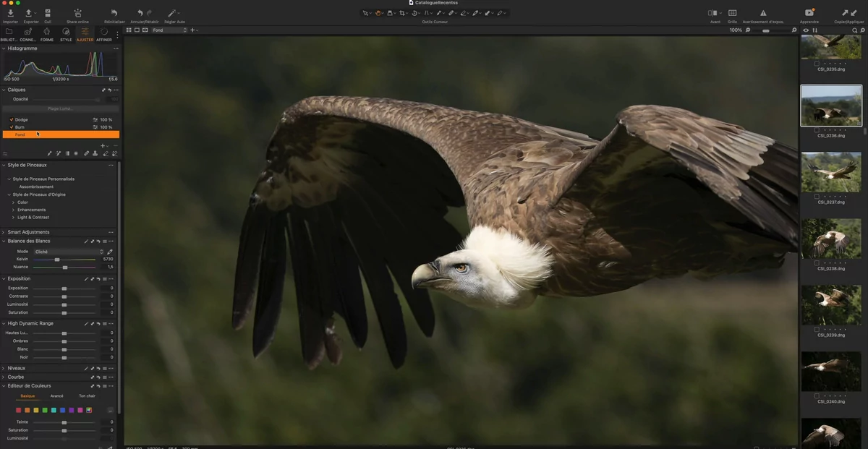The height and width of the screenshot is (449, 868).
Task: Open the Apprendre panel
Action: (x=809, y=13)
